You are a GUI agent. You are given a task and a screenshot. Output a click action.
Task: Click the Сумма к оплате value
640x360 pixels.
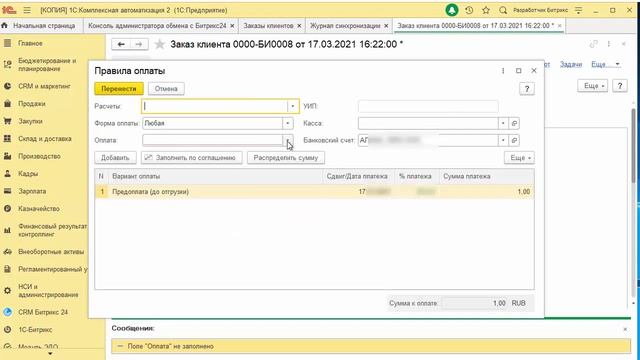[x=476, y=303]
